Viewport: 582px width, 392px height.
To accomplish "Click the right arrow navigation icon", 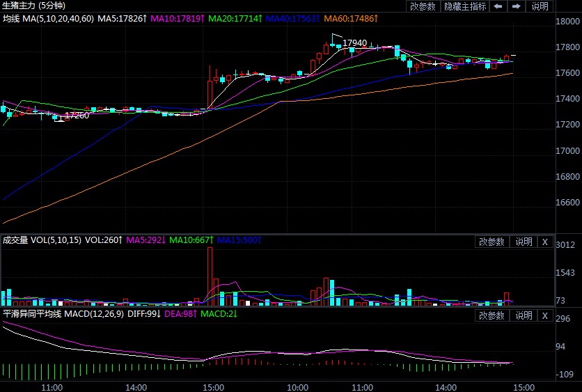I will 517,6.
